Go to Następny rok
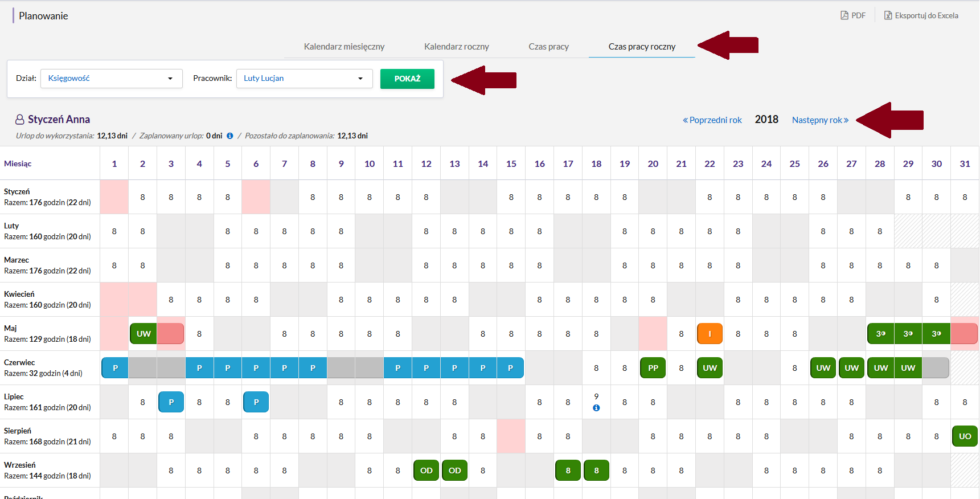The image size is (980, 499). coord(821,120)
